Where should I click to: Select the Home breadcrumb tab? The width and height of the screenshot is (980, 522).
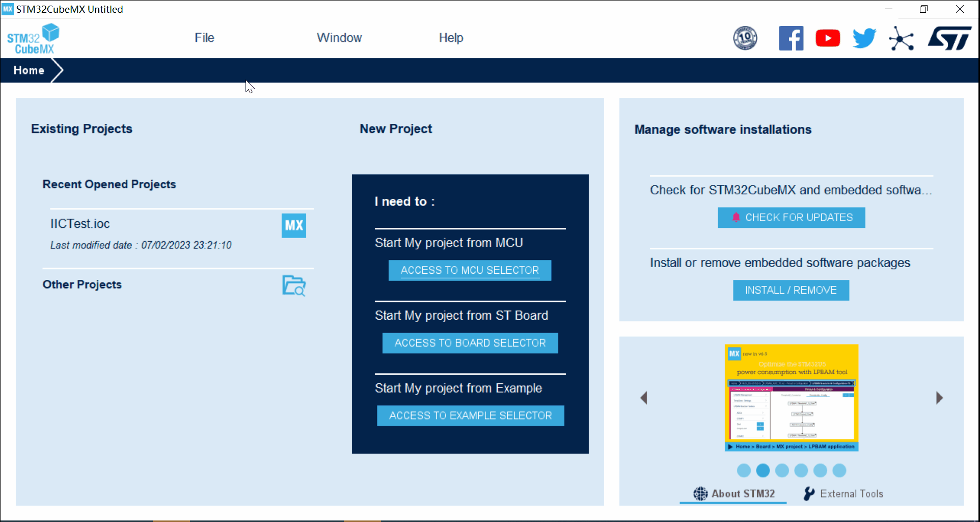[x=29, y=70]
